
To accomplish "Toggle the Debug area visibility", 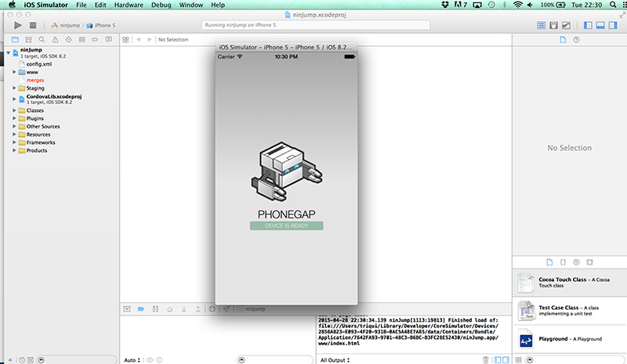I will click(x=600, y=25).
